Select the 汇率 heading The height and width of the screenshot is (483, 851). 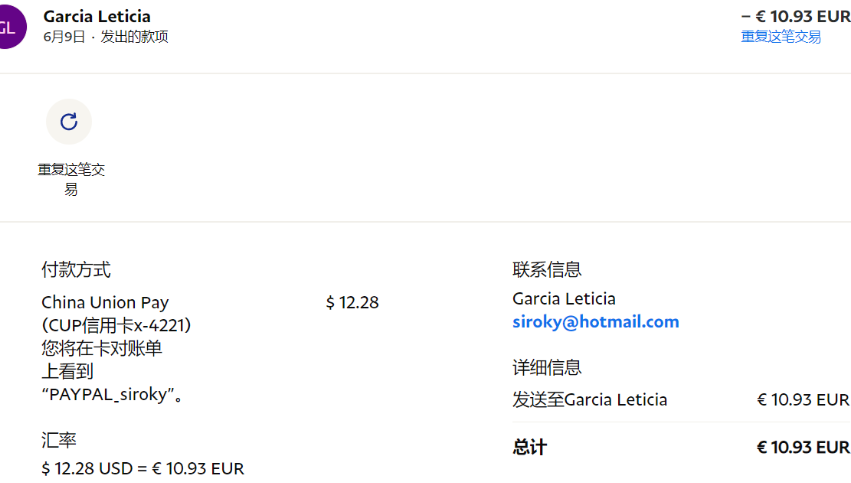(x=59, y=440)
